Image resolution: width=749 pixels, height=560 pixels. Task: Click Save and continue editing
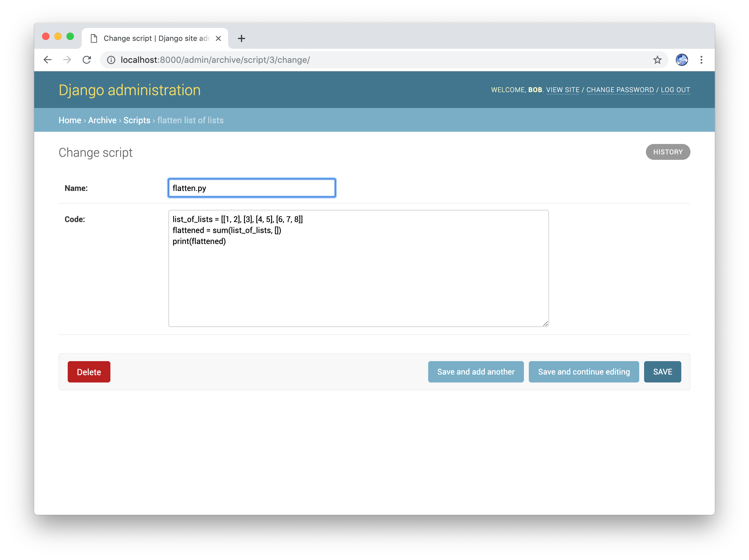[583, 372]
